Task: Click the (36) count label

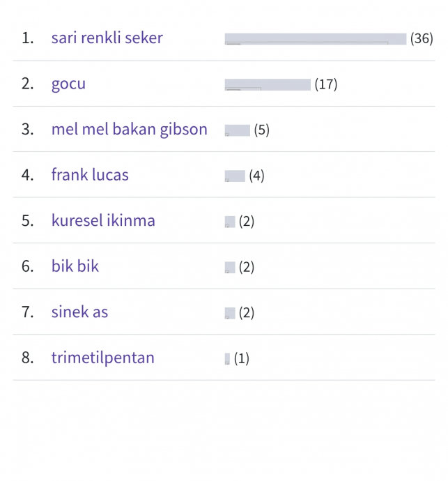Action: (422, 38)
